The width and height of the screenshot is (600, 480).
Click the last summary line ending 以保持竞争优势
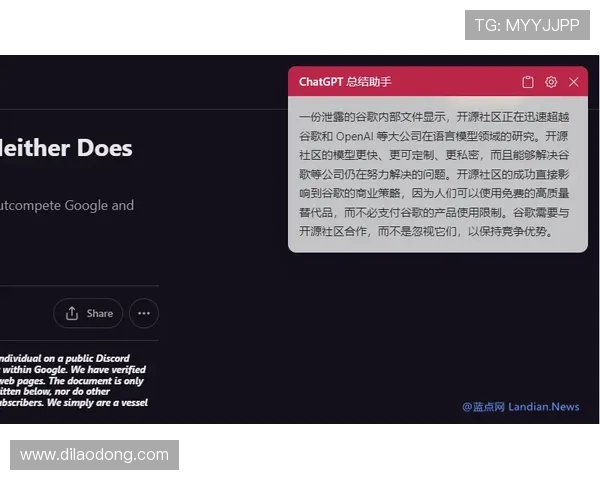point(426,232)
